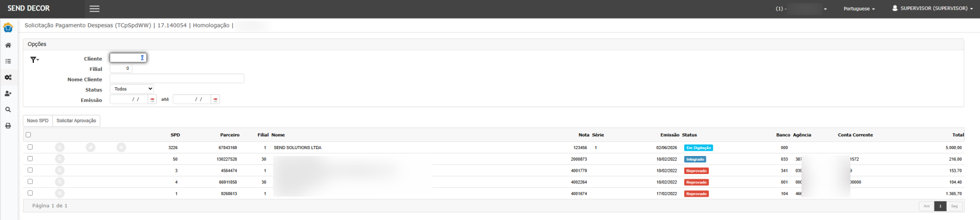Click Reprovado badge for nota 4001674

(696, 194)
